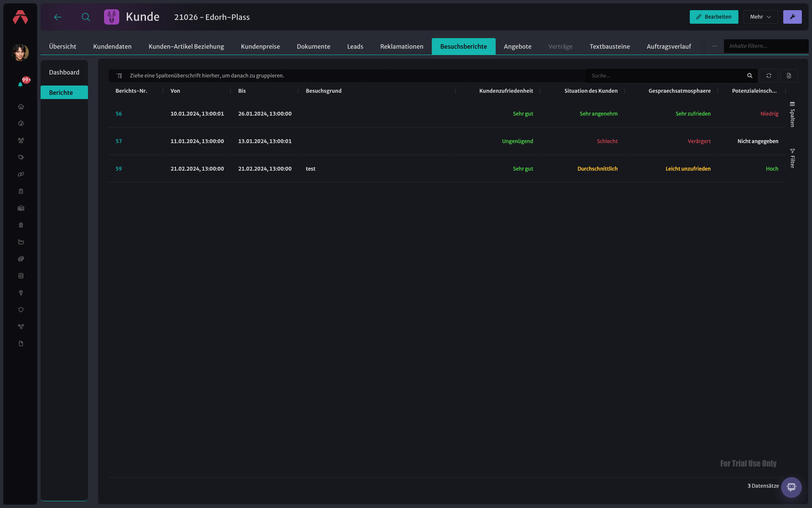Open the document file sidebar icon

pyautogui.click(x=21, y=344)
